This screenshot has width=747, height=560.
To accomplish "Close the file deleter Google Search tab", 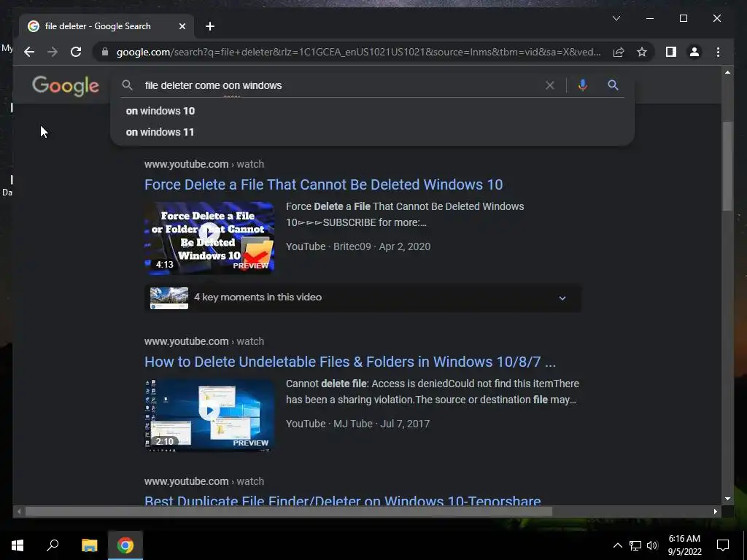I will tap(182, 26).
